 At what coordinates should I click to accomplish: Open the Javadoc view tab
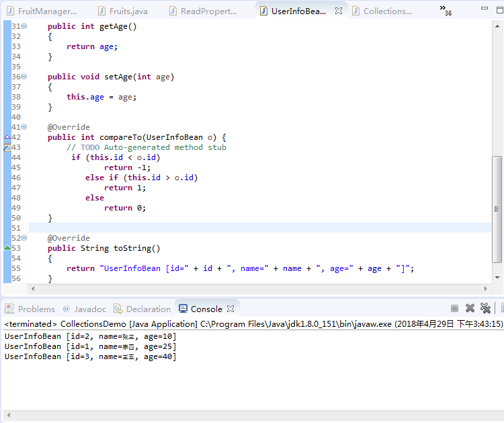[85, 309]
